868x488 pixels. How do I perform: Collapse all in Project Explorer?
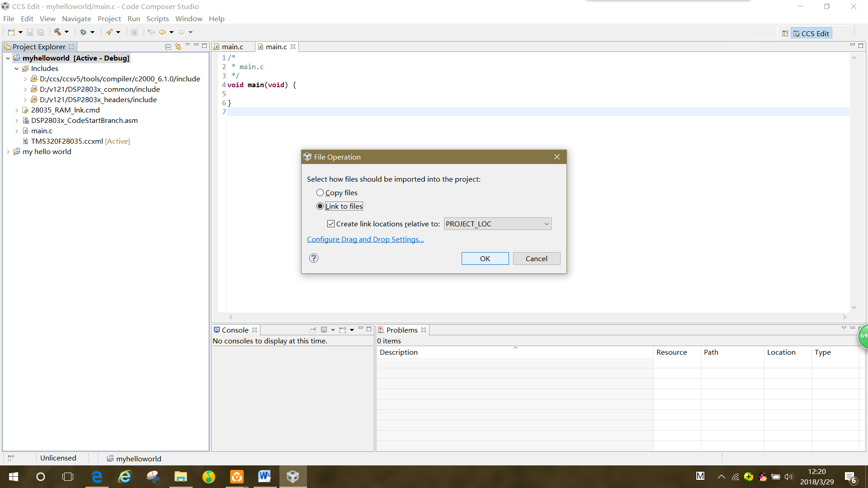tap(168, 47)
